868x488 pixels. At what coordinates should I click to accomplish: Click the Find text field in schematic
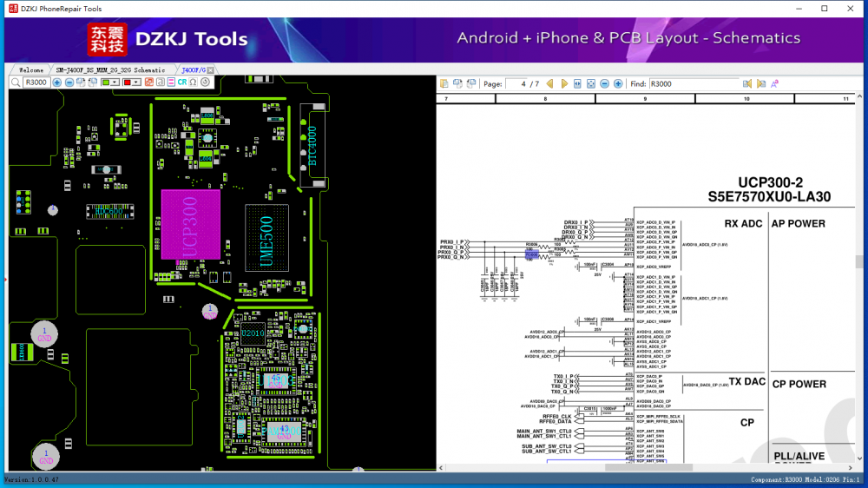click(x=693, y=84)
